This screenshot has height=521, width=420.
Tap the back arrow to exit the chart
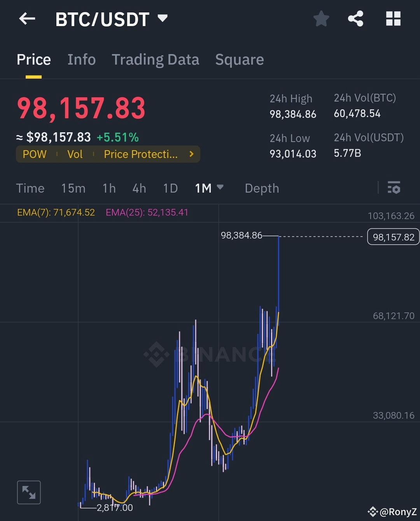click(x=26, y=18)
